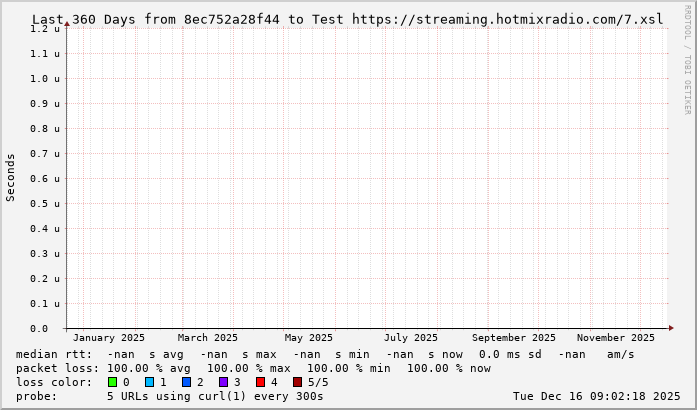Click the median rtt statistics line
This screenshot has height=410, width=697.
click(x=325, y=354)
